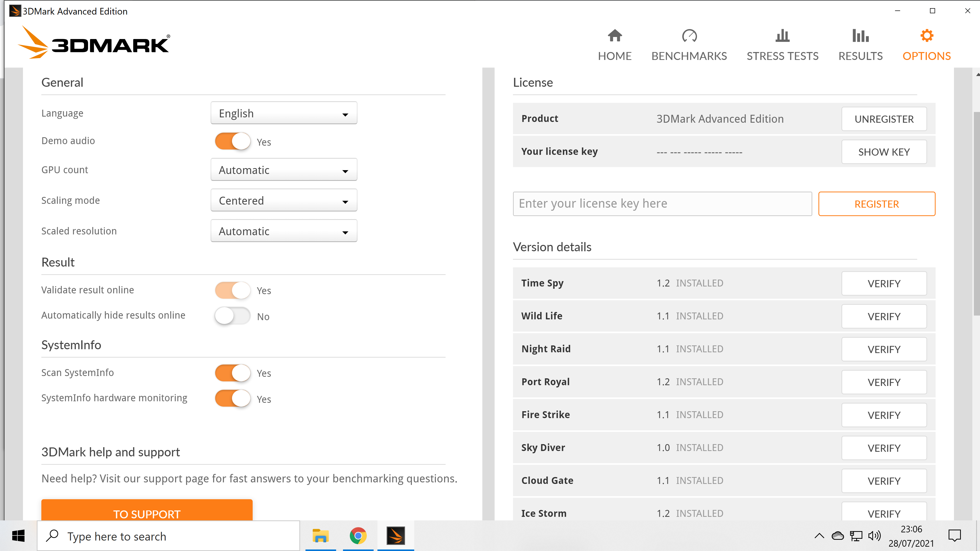Click the search magnifier icon in taskbar
Screen dimensions: 980x551
(x=52, y=536)
